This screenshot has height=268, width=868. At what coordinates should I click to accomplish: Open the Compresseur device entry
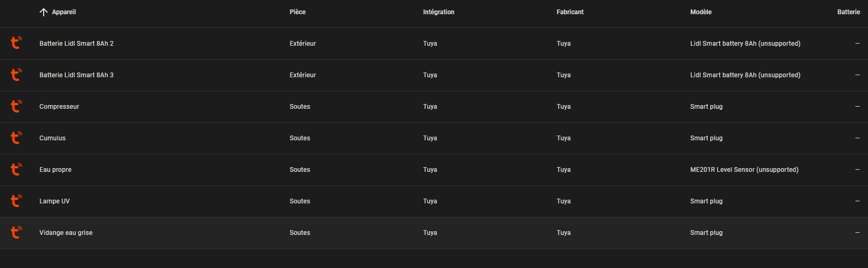point(434,107)
